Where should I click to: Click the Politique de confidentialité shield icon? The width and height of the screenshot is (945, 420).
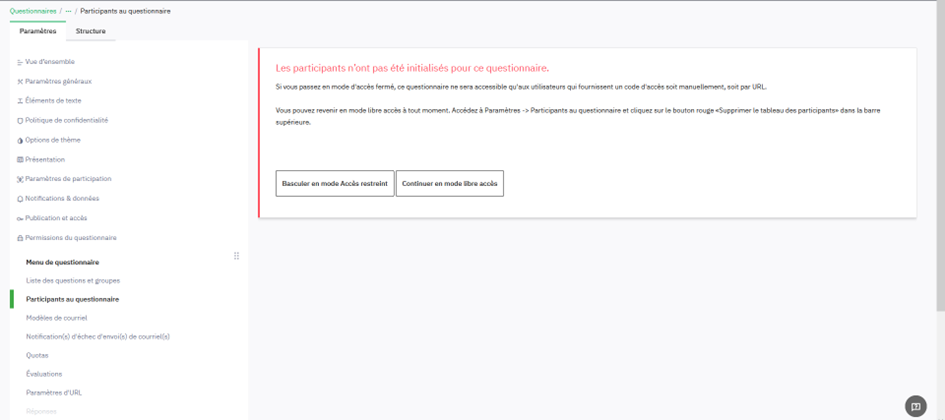[20, 121]
